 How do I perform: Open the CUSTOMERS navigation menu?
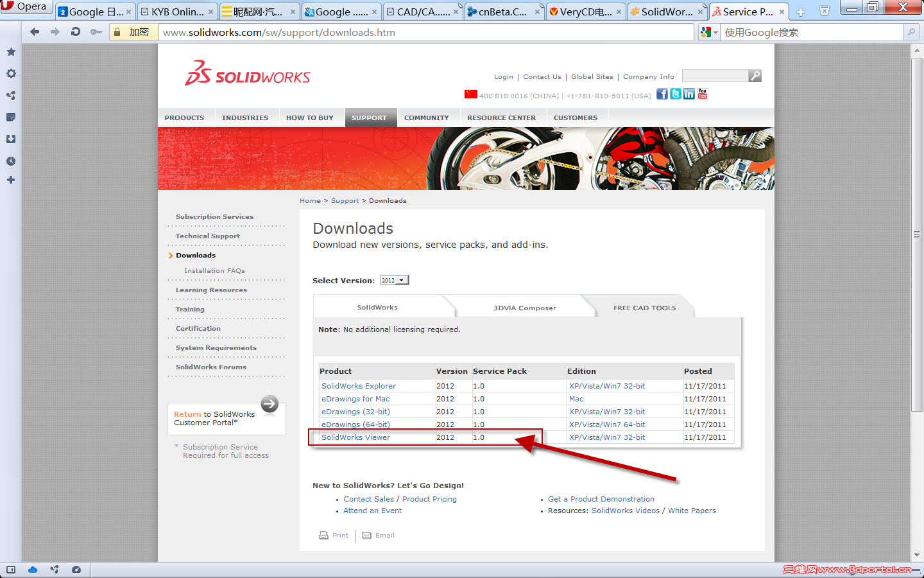(x=576, y=118)
